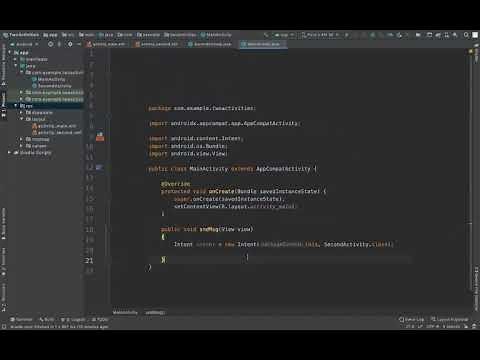Open activity_second.xml in the layout folder

coord(57,133)
